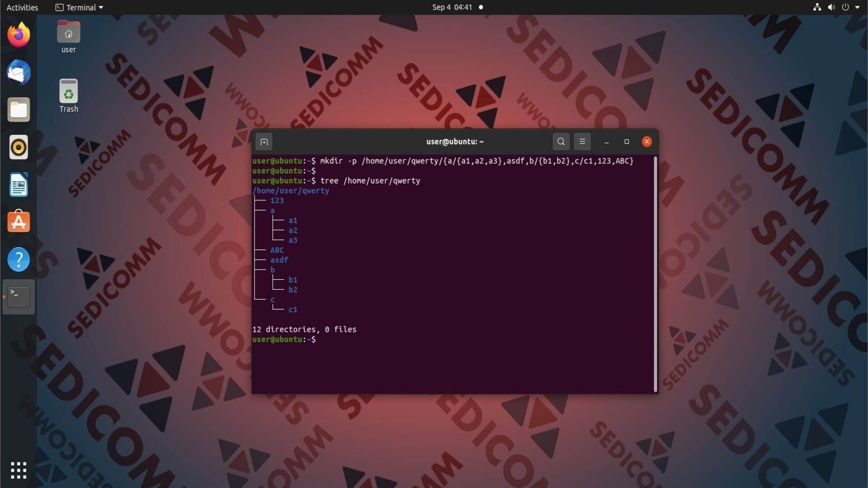The image size is (868, 488).
Task: Click the '123' directory in tree output
Action: 277,201
